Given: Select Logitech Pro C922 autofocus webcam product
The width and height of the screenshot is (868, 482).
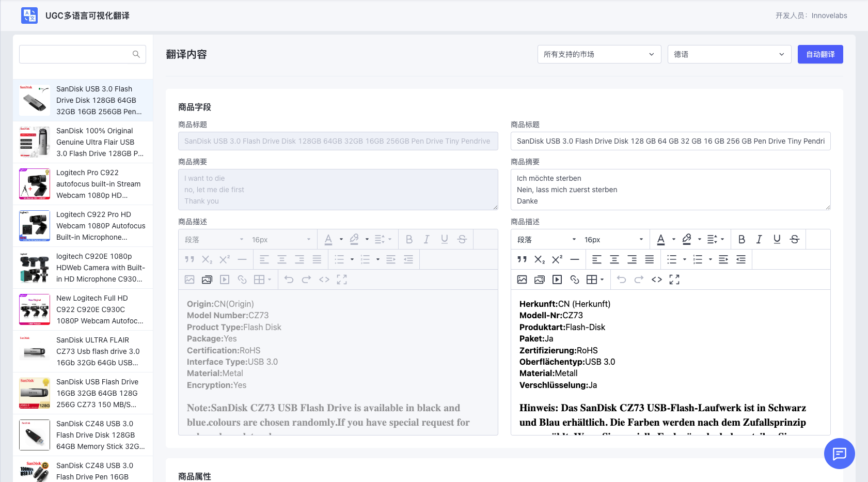Looking at the screenshot, I should tap(83, 184).
